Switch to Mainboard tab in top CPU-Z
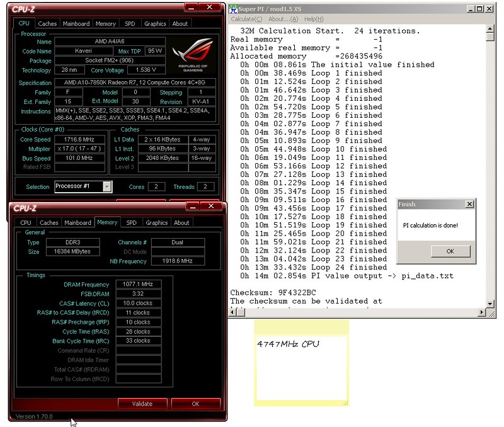504x427 pixels. [x=76, y=24]
